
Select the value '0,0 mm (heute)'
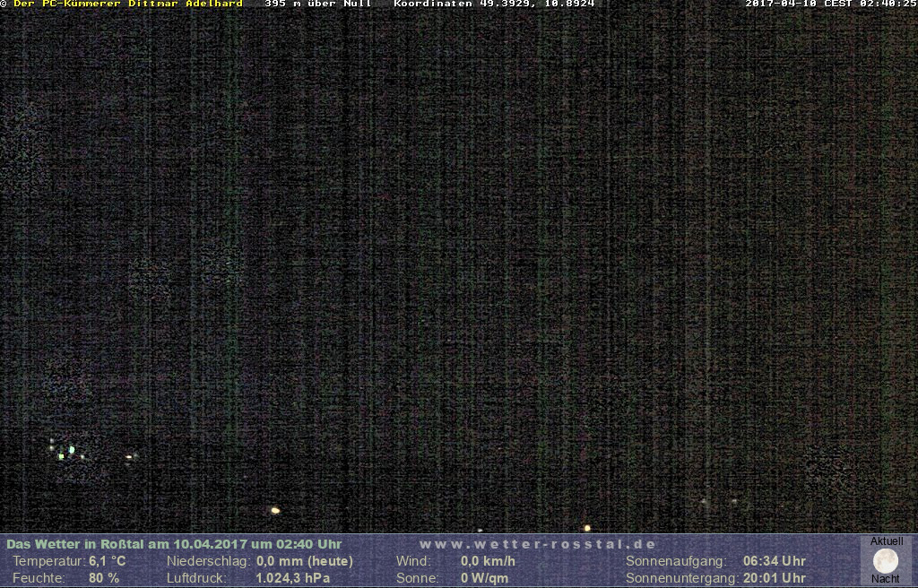[x=305, y=561]
